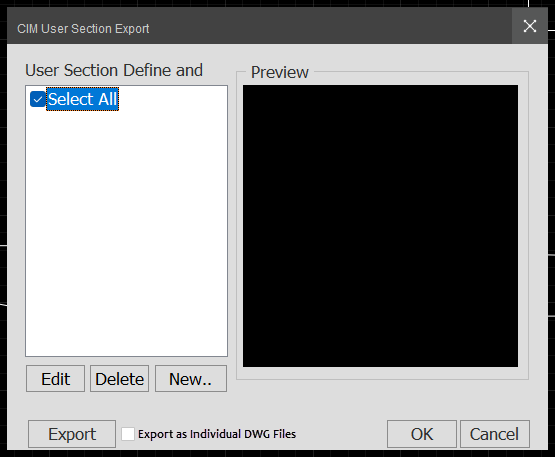Enable Export as Individual DWG Files checkbox
Image resolution: width=555 pixels, height=457 pixels.
(128, 434)
